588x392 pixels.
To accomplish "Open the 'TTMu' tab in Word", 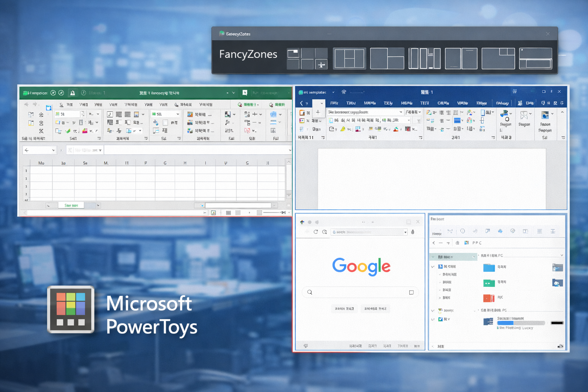I will pos(351,103).
